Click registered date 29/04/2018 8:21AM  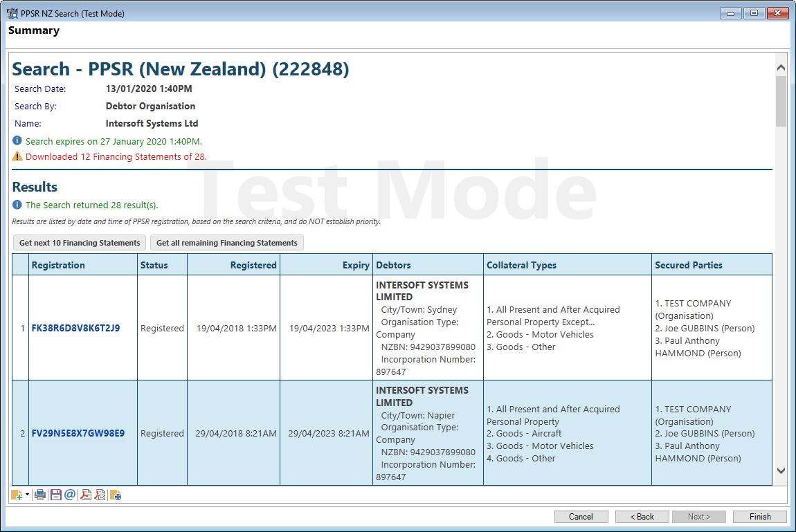point(236,433)
